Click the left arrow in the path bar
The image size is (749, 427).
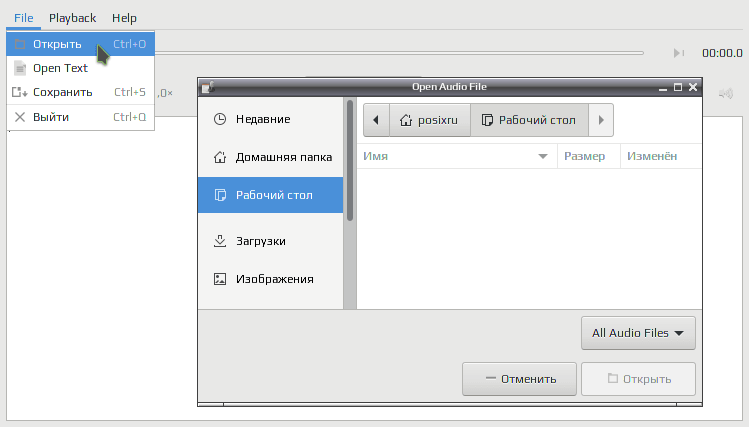point(376,120)
